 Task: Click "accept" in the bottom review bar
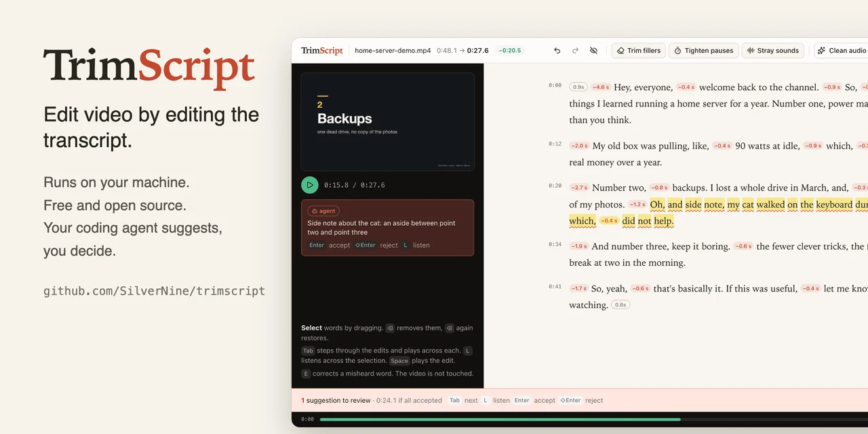(545, 400)
